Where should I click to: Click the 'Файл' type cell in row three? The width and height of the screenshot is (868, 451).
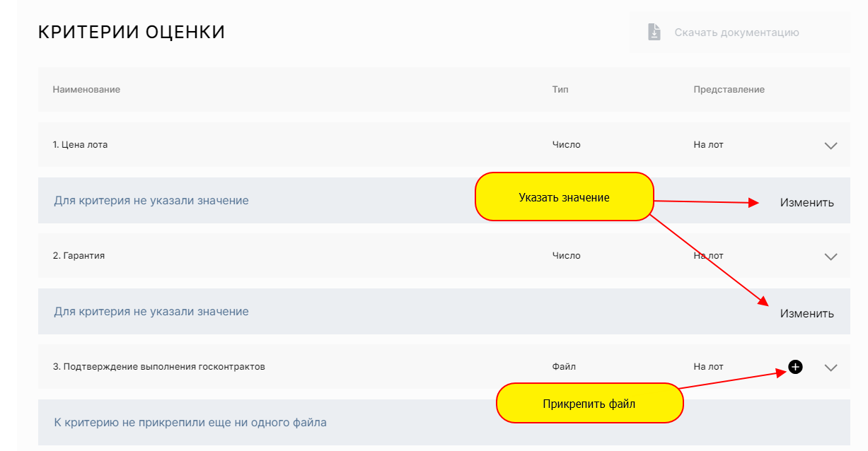pyautogui.click(x=564, y=367)
